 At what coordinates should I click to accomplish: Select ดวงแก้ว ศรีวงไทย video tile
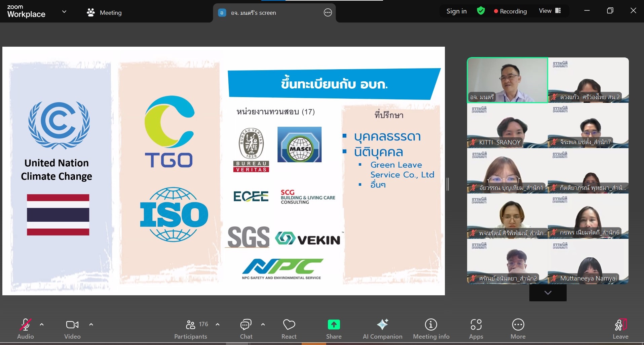pyautogui.click(x=588, y=80)
